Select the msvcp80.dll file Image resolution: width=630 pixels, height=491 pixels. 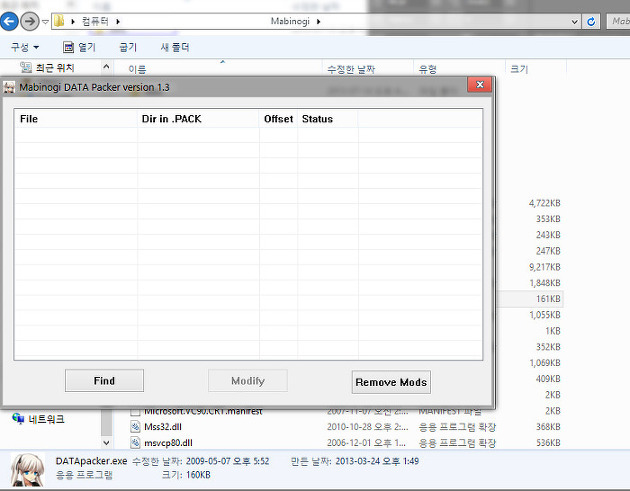click(168, 443)
